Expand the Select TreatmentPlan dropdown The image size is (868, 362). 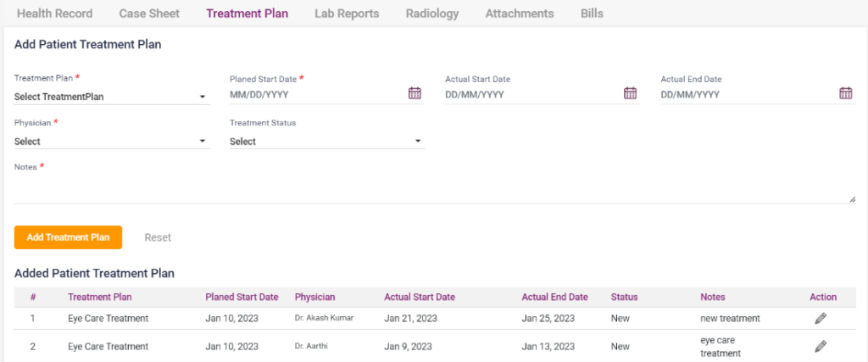coord(111,97)
